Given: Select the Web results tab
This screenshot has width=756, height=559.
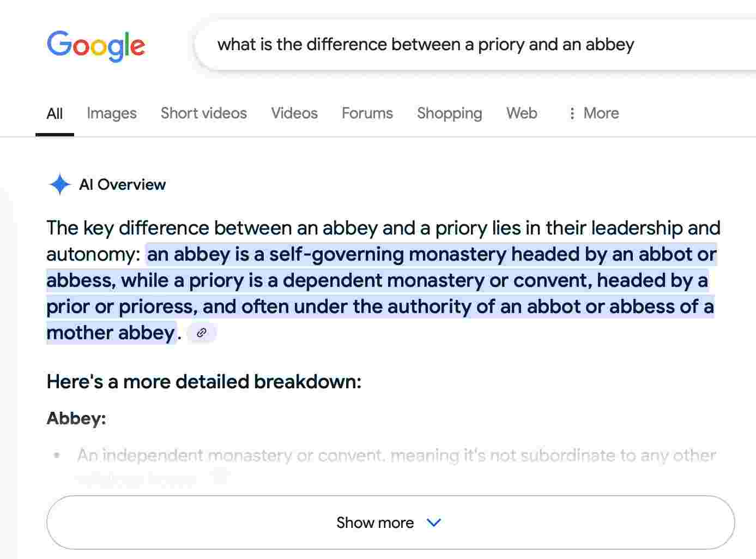Looking at the screenshot, I should coord(522,113).
